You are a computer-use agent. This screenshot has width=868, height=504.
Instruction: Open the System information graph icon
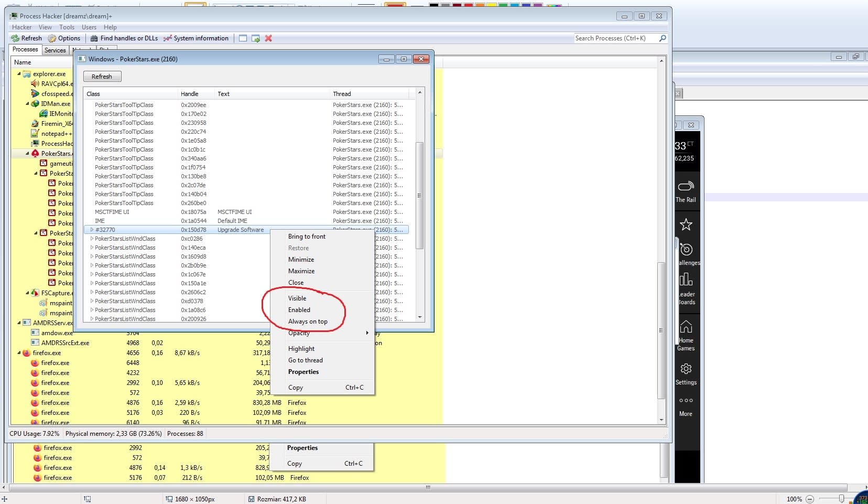click(x=168, y=38)
